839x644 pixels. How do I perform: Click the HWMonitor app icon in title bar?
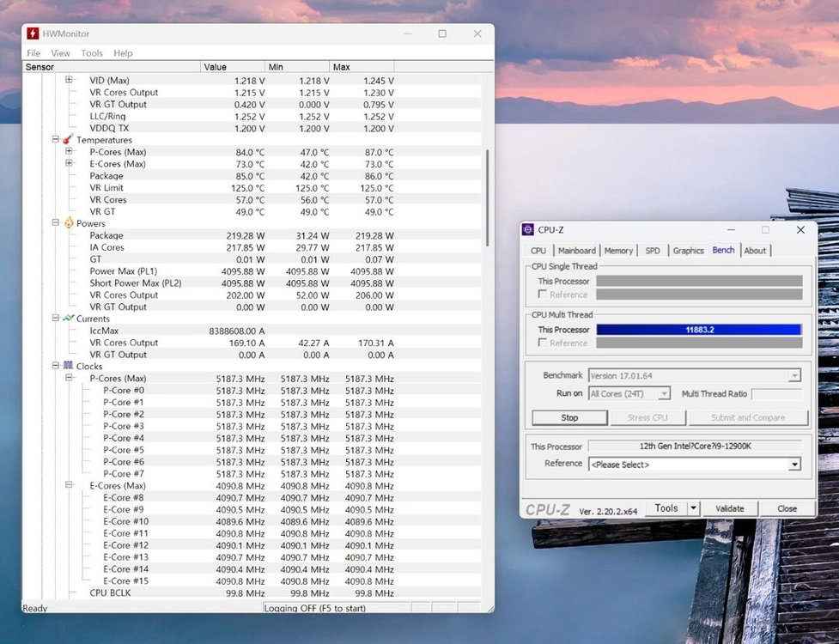click(x=33, y=33)
